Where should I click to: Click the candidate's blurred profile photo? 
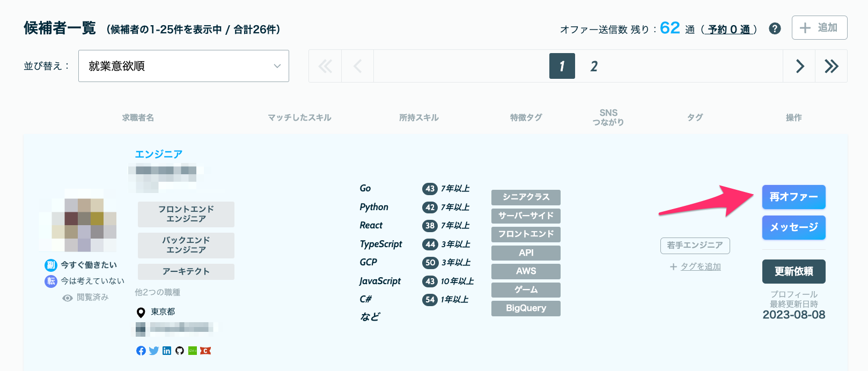click(x=84, y=220)
